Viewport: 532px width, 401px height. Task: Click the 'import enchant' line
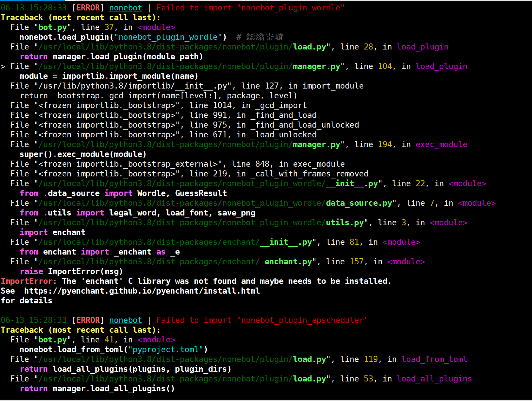point(53,232)
